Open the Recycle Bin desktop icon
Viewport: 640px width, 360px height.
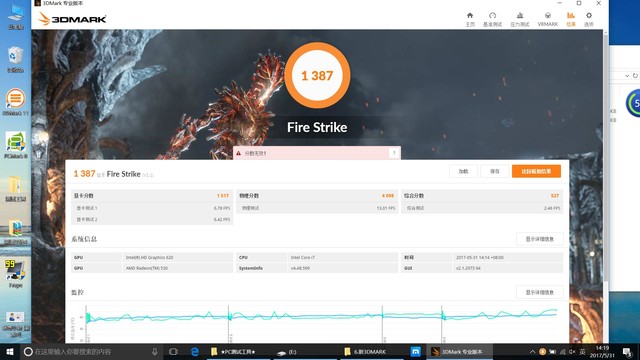(16, 60)
